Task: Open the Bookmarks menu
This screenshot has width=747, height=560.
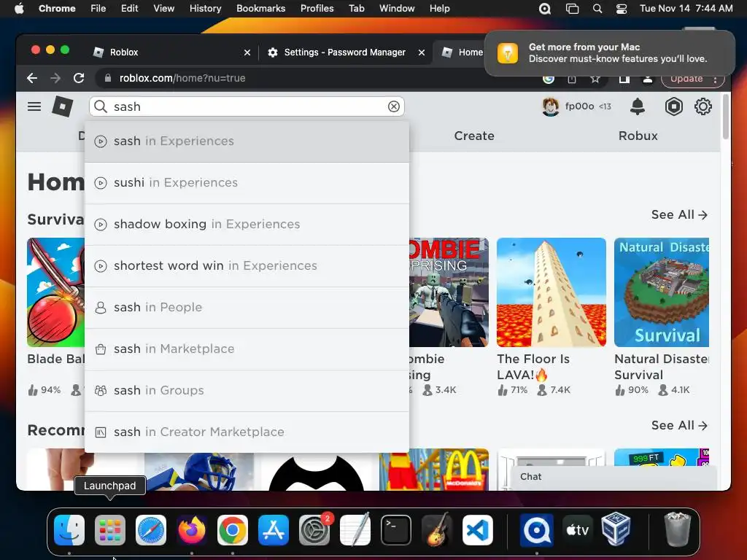Action: (x=260, y=9)
